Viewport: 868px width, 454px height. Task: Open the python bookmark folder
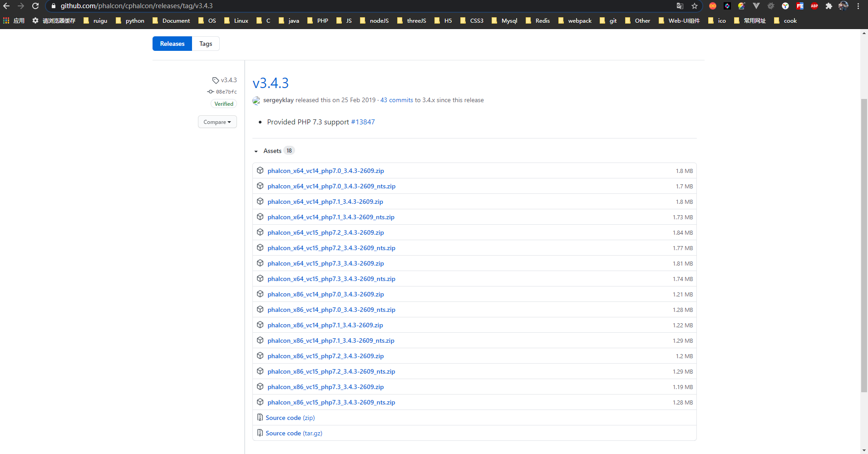[x=130, y=20]
